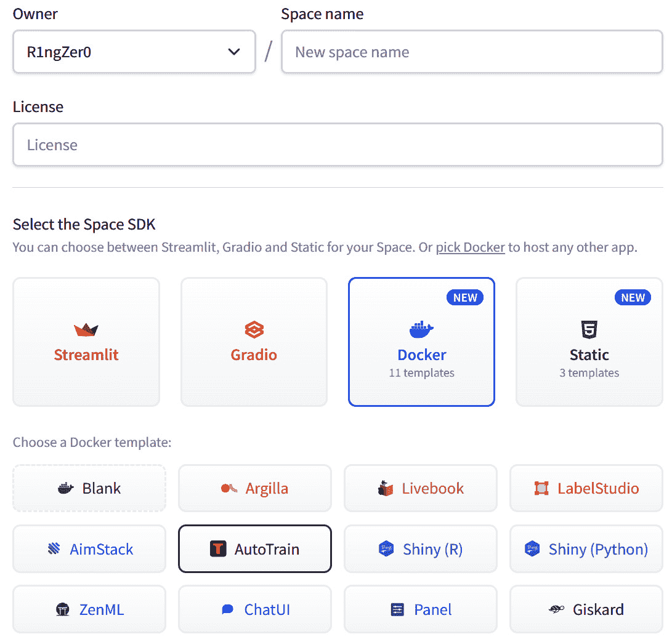Screen dimensions: 672x642
Task: Expand the License selection field
Action: click(x=337, y=145)
